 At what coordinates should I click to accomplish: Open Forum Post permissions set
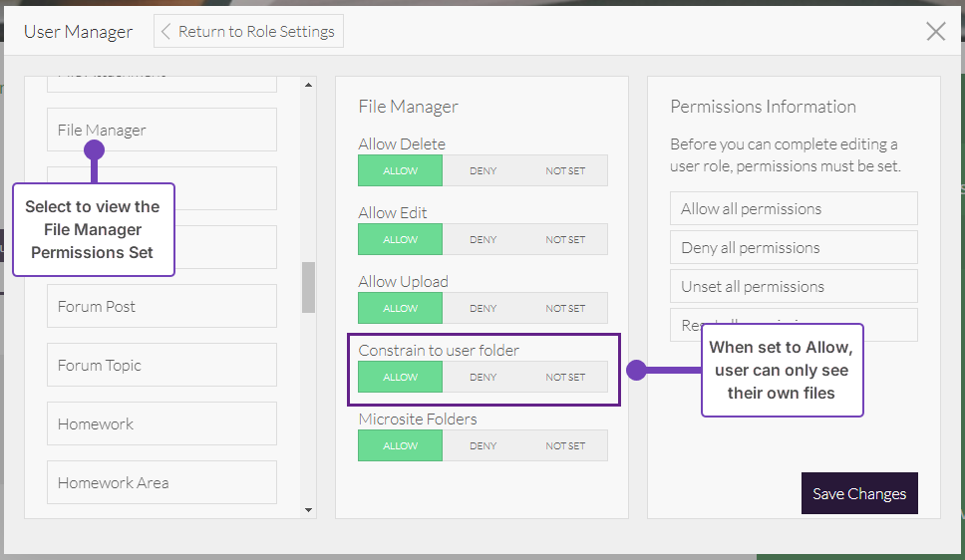coord(161,306)
